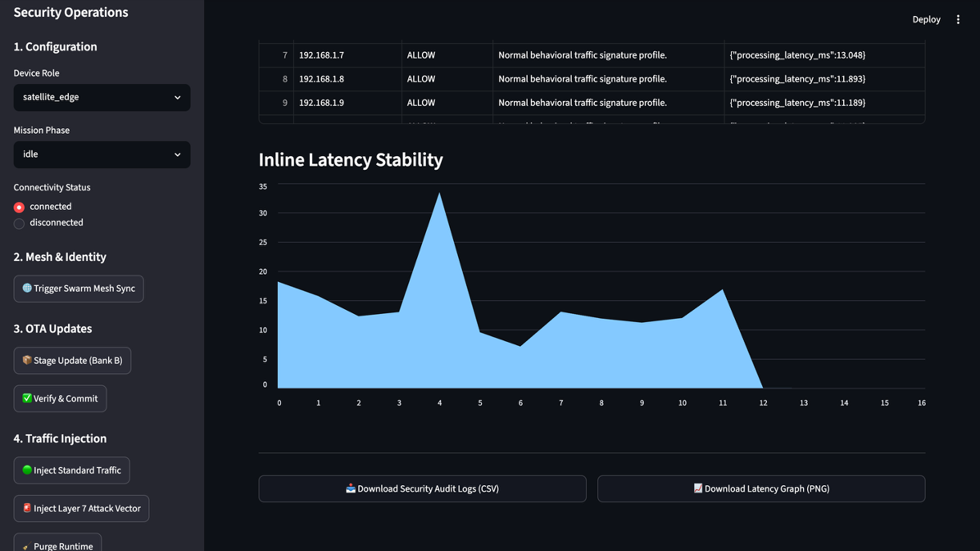Click the Deploy button
Screen dimensions: 980x551
click(x=926, y=19)
